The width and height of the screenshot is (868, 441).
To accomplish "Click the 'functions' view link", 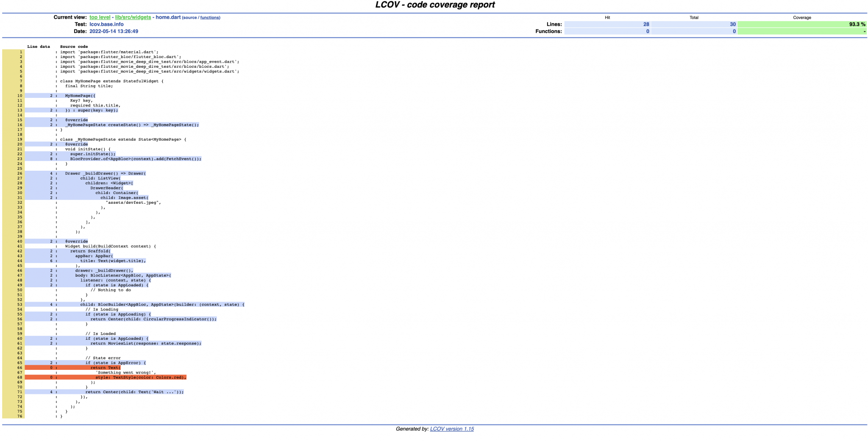I will 210,18.
